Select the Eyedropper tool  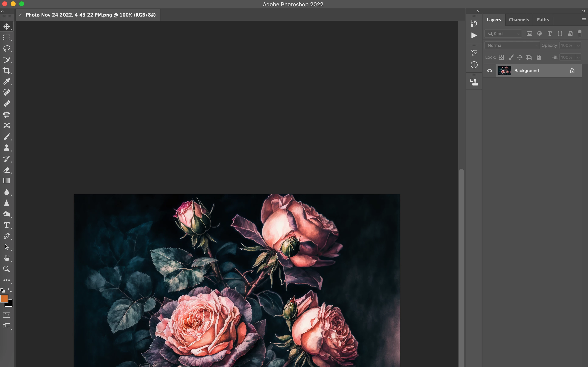coord(7,81)
